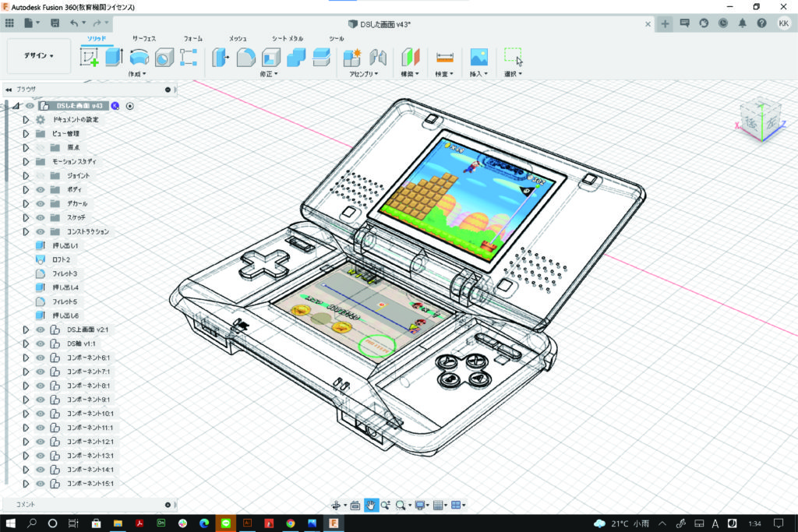
Task: Toggle eye icon for DS軸 v1:1
Action: 40,344
